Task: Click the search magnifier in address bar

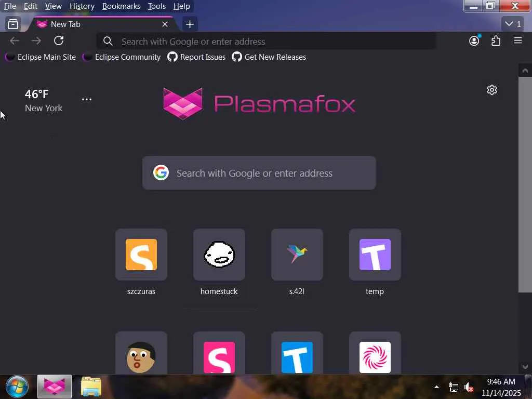Action: [x=108, y=42]
